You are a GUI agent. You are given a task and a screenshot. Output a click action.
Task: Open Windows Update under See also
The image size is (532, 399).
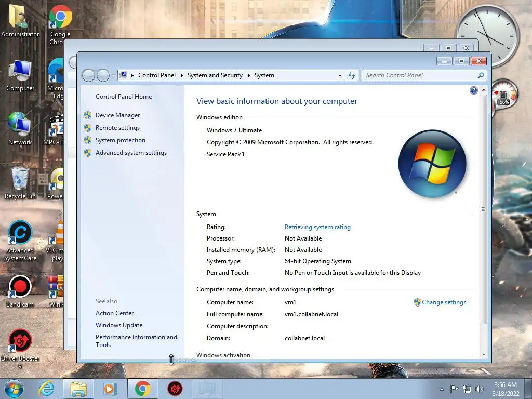coord(119,325)
